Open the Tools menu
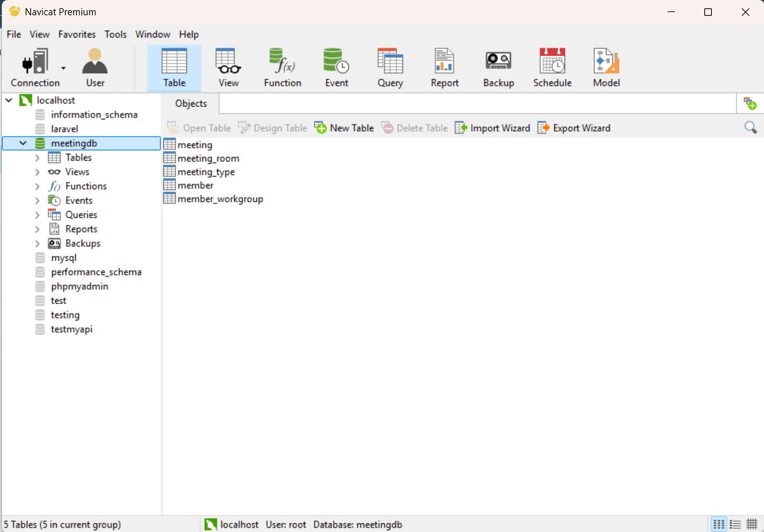Screen dimensions: 764x532 (x=116, y=34)
